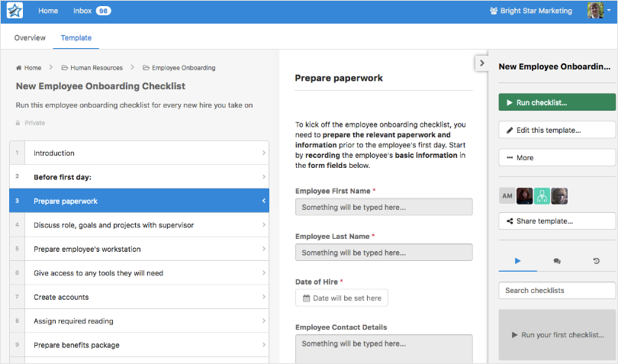Open the Home nav link
This screenshot has height=364, width=618.
(x=48, y=11)
